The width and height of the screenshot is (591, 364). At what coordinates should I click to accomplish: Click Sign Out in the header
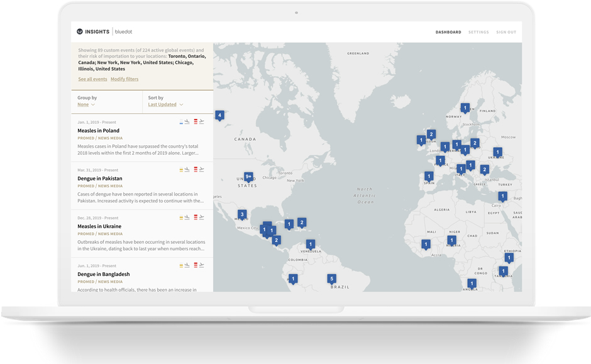(506, 32)
